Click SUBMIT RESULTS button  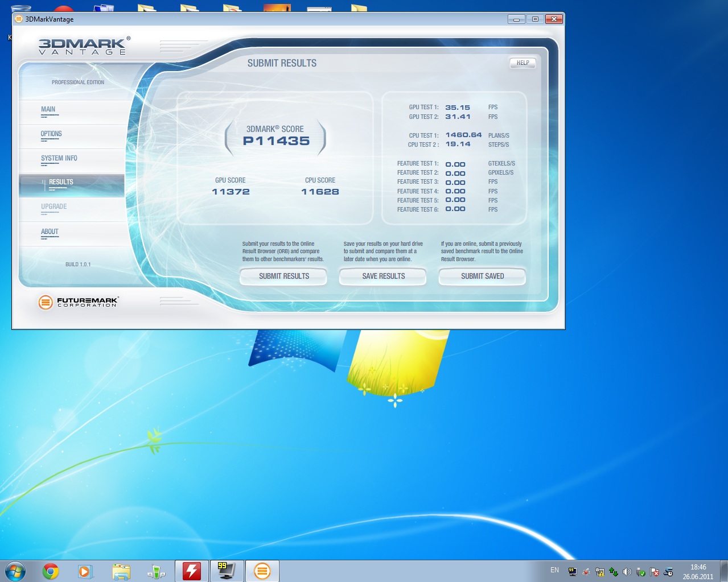coord(283,276)
